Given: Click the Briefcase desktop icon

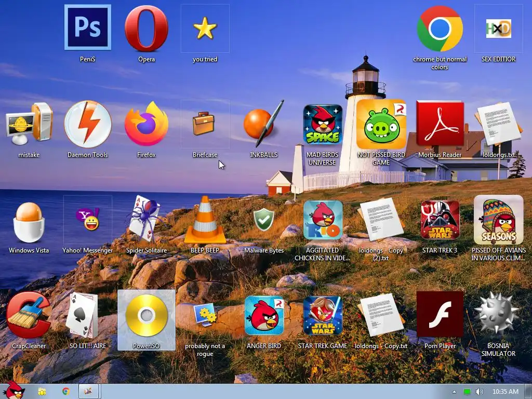Looking at the screenshot, I should [204, 124].
